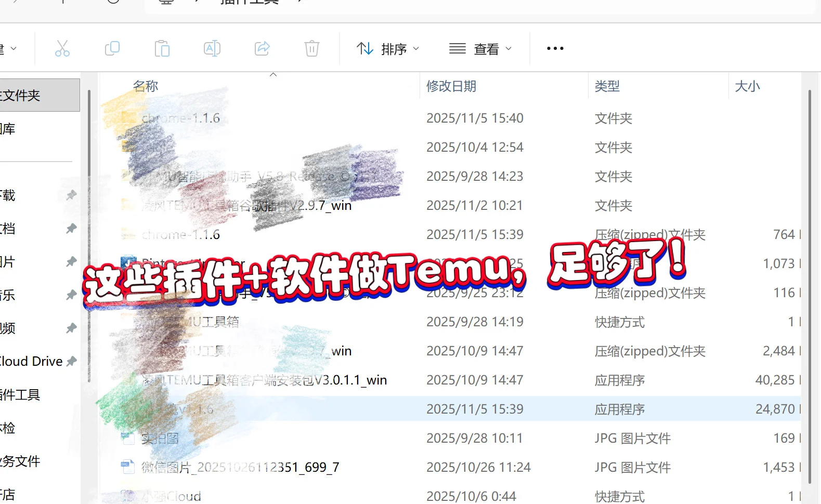Select 微信图片_20251026112351_699_7 file
Viewport: 821px width, 504px height.
(x=240, y=467)
